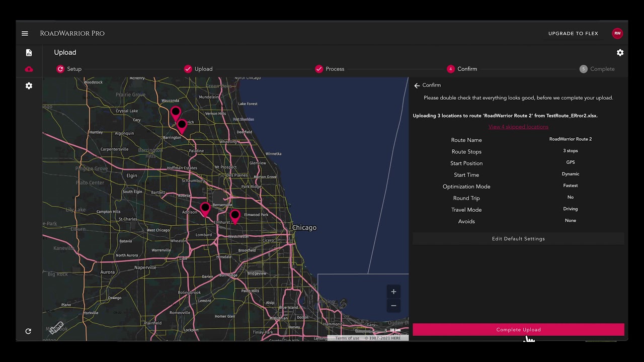Click the Upload page heading

coord(65,52)
